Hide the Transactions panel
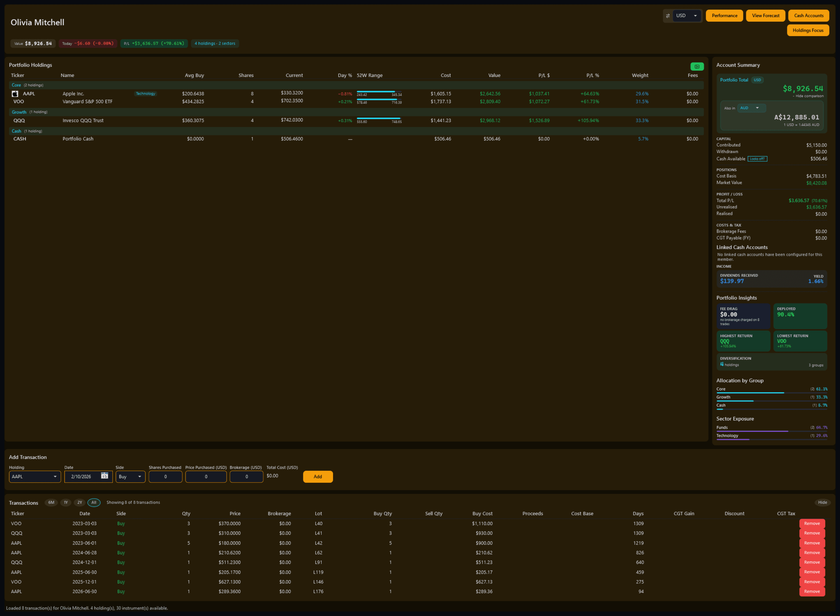Viewport: 840px width, 616px height. tap(822, 502)
